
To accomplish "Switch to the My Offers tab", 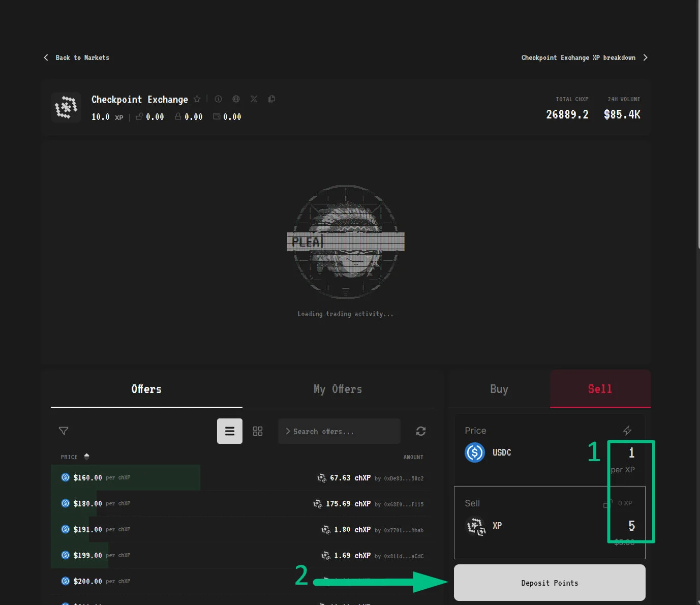I will click(338, 389).
